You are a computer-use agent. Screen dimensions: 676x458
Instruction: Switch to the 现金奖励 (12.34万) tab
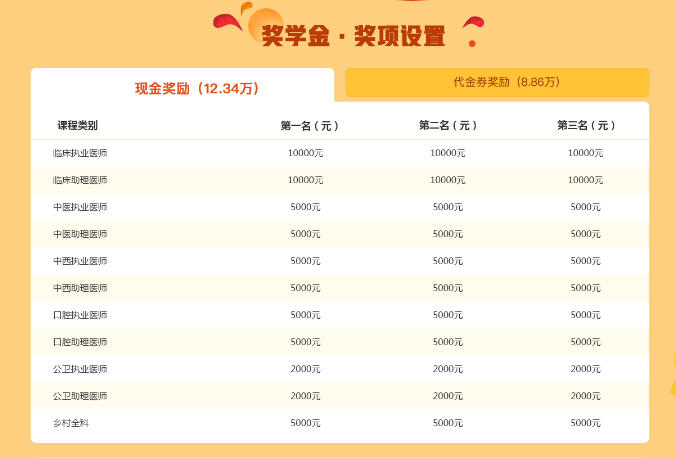182,88
